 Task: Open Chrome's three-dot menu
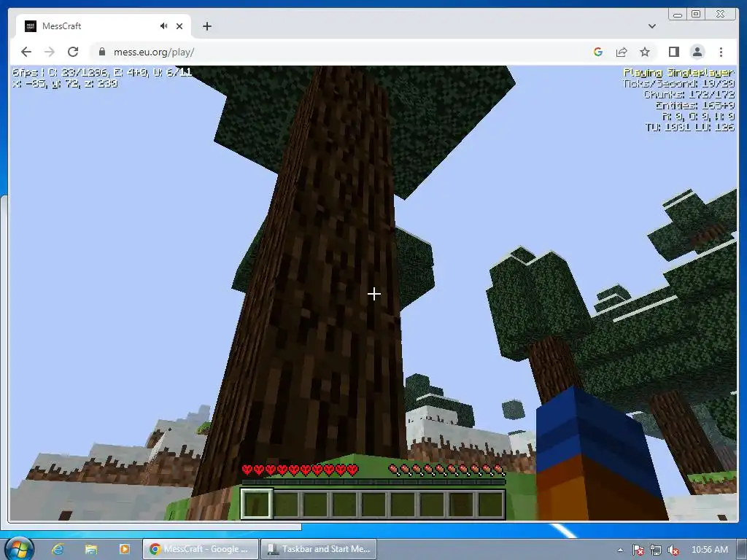click(721, 52)
